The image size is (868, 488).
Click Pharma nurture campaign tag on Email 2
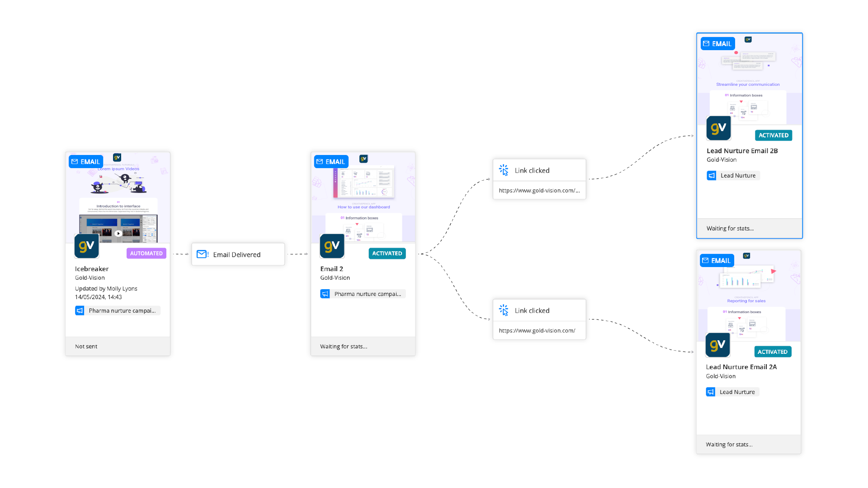click(x=363, y=294)
